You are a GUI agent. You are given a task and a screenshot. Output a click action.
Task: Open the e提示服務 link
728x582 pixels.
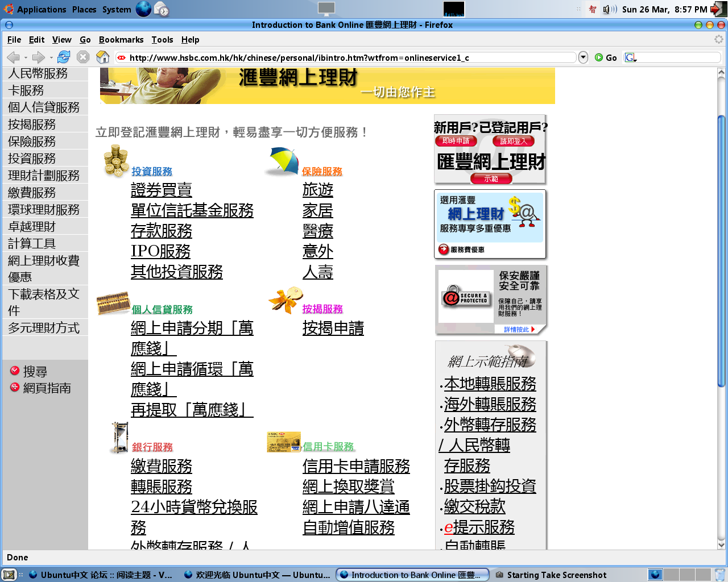[479, 527]
